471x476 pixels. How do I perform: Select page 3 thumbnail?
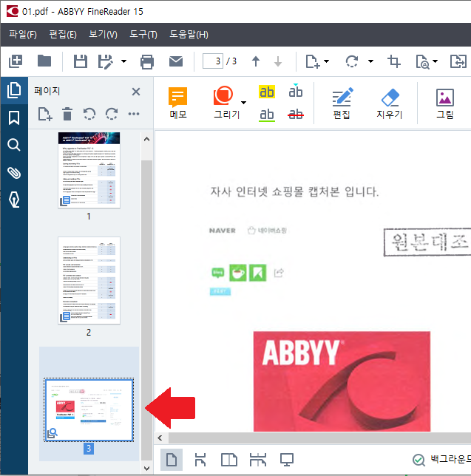tap(89, 409)
